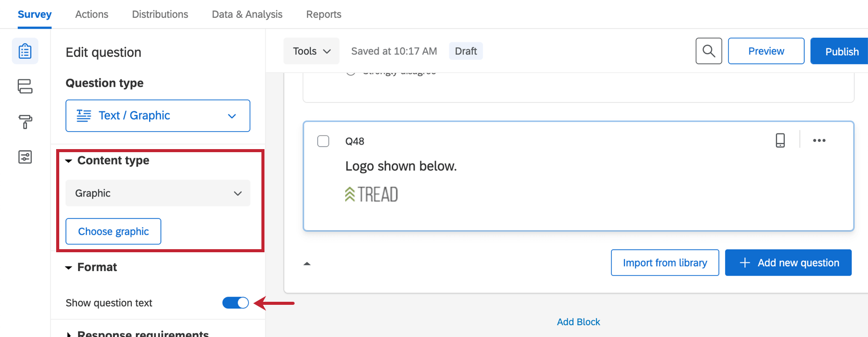Click the mobile preview icon on Q48
This screenshot has width=868, height=337.
[780, 140]
